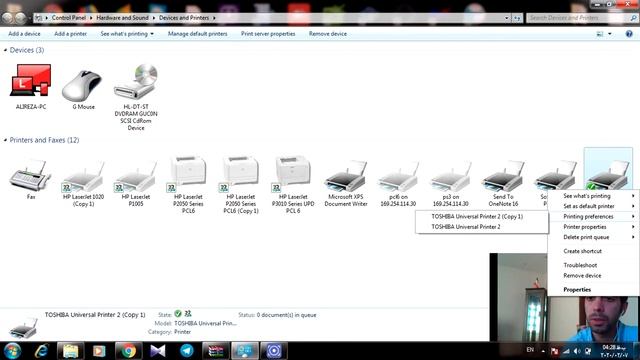Click the media player taskbar icon

(x=99, y=351)
